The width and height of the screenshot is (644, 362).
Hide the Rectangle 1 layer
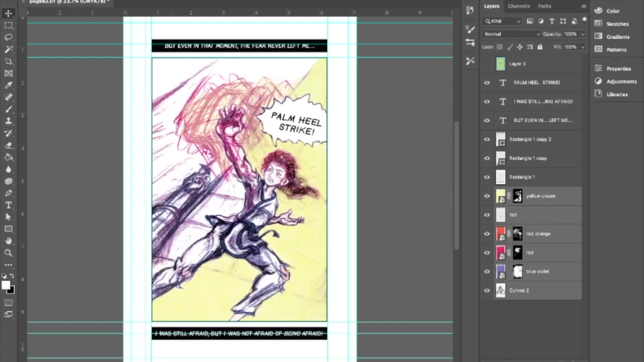click(x=487, y=177)
